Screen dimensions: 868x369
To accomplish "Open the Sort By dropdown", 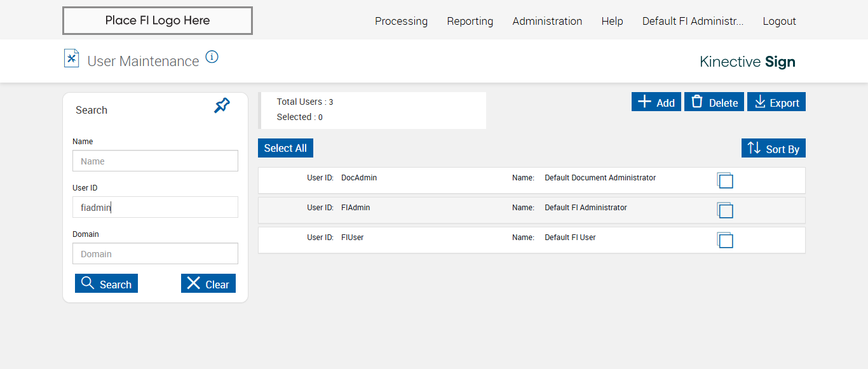I will (x=773, y=148).
